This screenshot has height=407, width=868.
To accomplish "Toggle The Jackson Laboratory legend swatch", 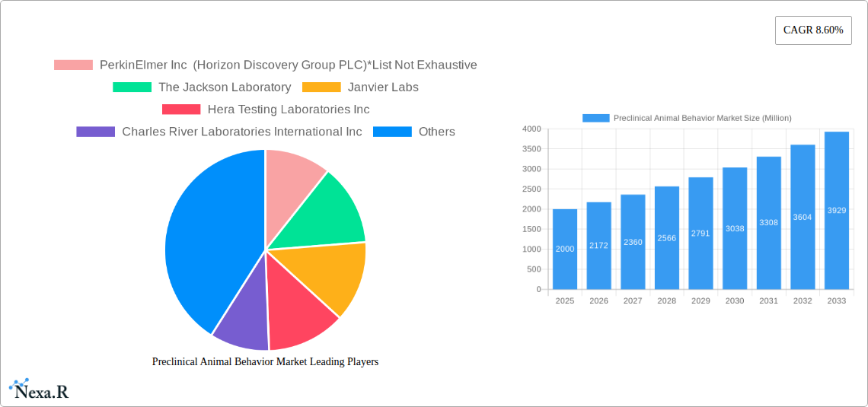I will click(132, 87).
